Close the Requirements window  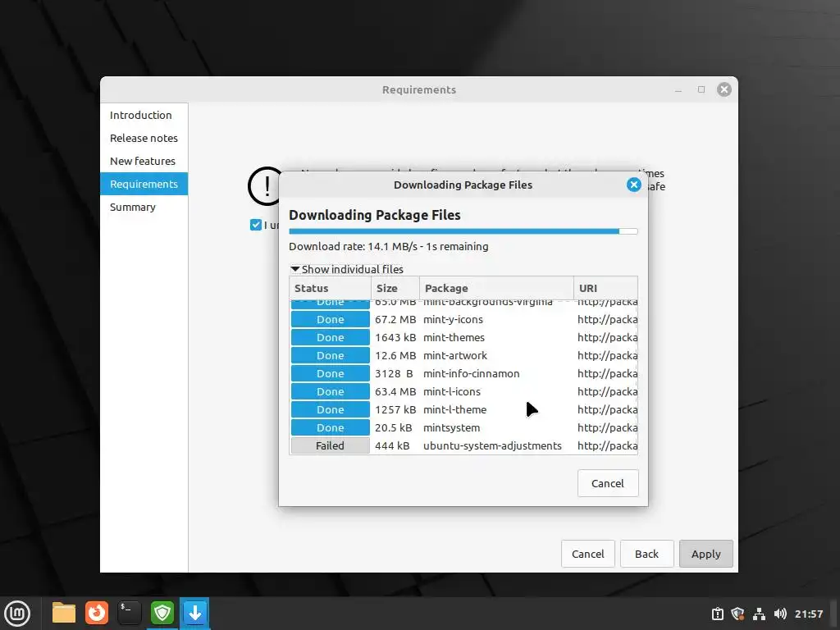[x=724, y=89]
